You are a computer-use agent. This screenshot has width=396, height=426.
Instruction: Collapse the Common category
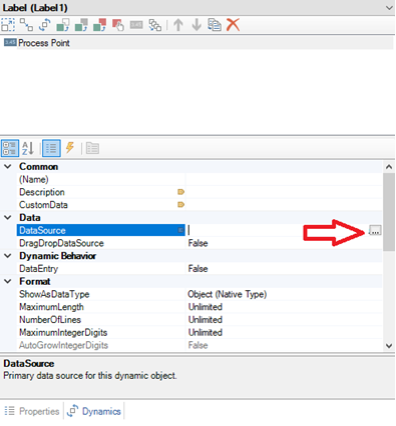(8, 166)
